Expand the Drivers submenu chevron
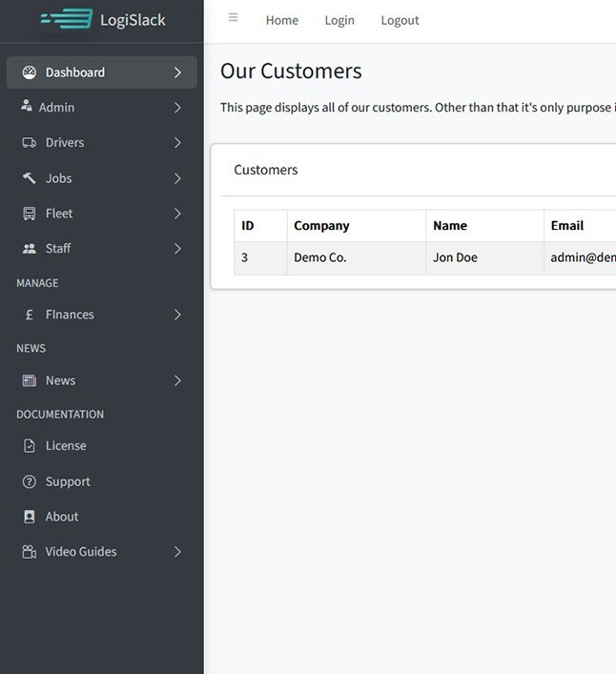Viewport: 616px width, 674px height. (177, 143)
